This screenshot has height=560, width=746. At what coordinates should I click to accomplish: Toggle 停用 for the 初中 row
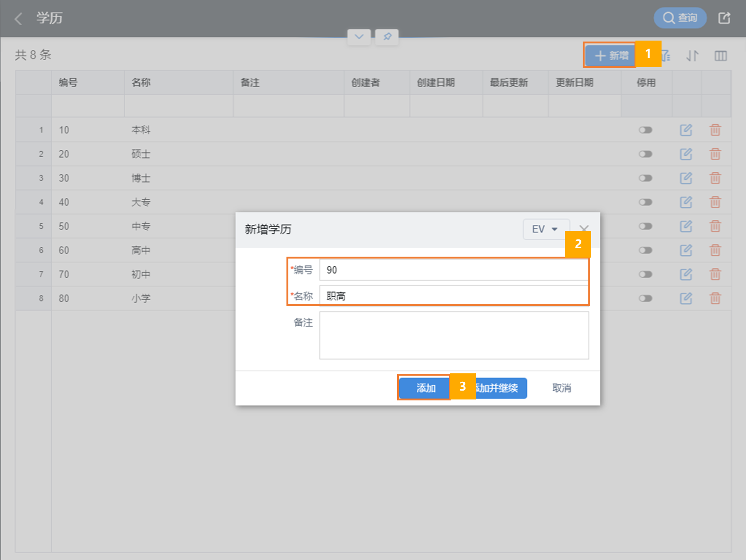[x=645, y=274]
